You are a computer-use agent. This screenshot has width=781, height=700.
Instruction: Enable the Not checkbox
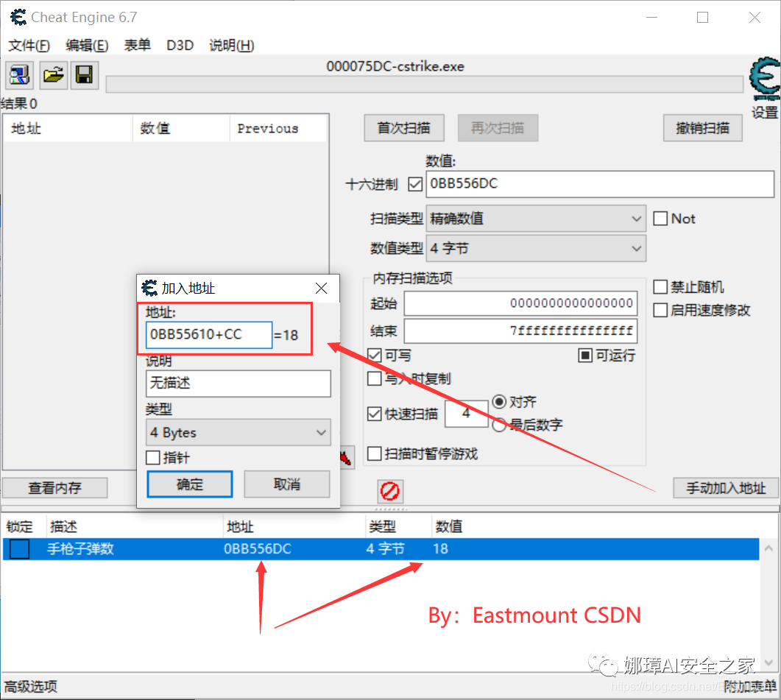point(660,219)
